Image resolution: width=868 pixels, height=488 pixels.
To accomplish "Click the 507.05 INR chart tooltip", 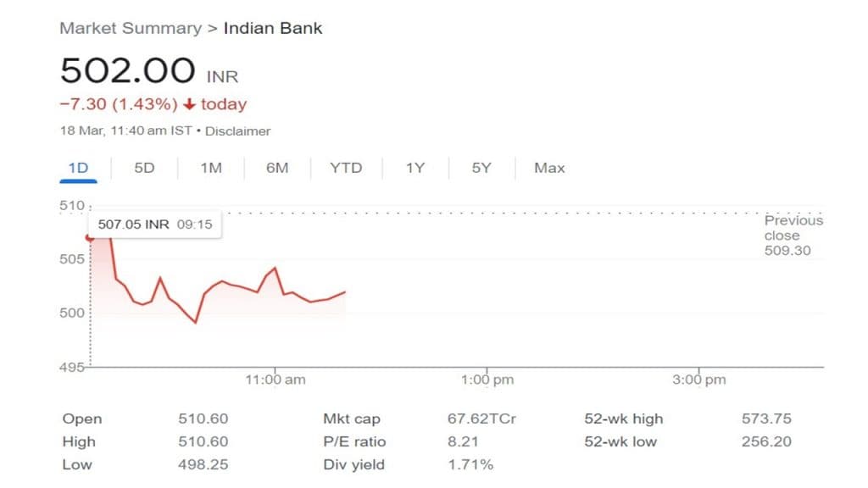I will [155, 225].
